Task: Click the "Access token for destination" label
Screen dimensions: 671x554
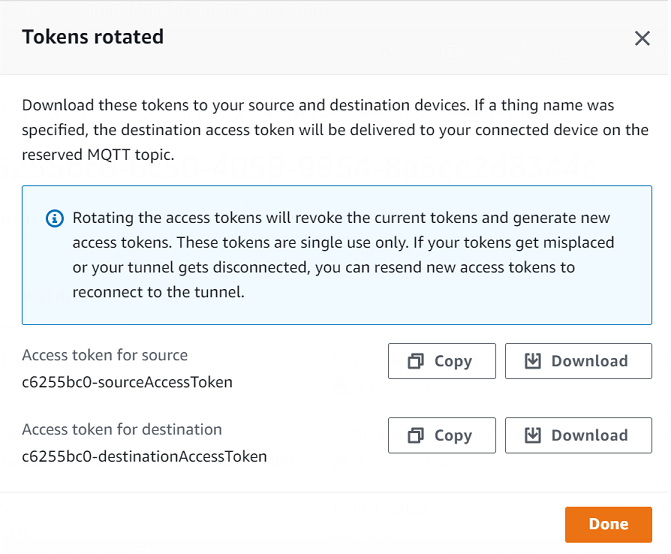Action: [122, 429]
